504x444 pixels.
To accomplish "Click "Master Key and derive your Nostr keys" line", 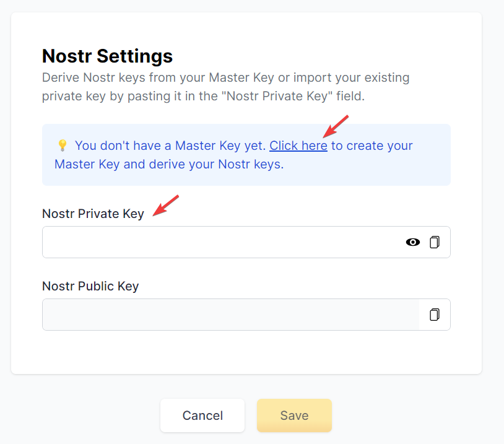I will 169,164.
